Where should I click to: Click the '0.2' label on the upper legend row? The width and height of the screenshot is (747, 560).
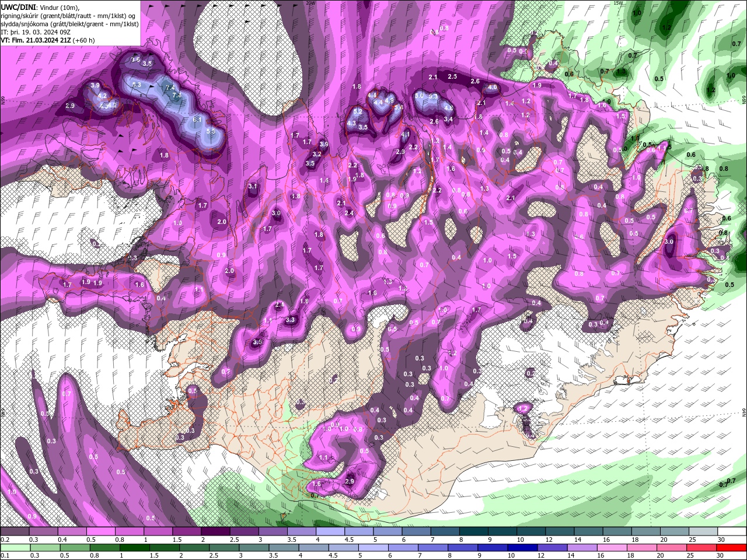click(5, 540)
